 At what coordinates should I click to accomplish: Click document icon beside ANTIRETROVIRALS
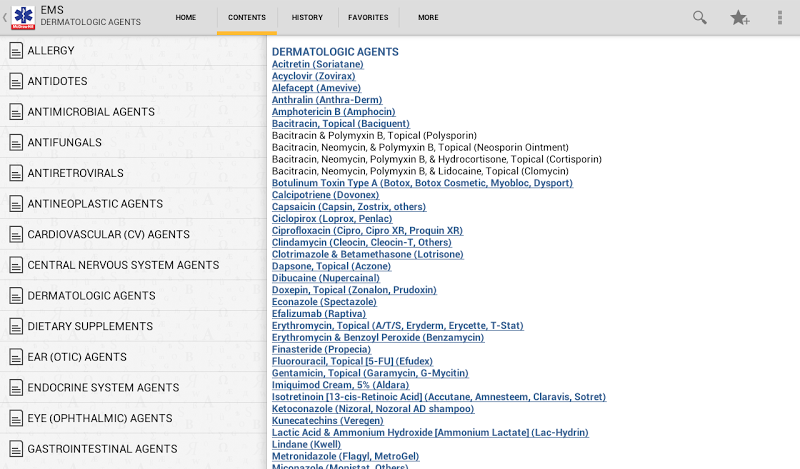click(16, 173)
